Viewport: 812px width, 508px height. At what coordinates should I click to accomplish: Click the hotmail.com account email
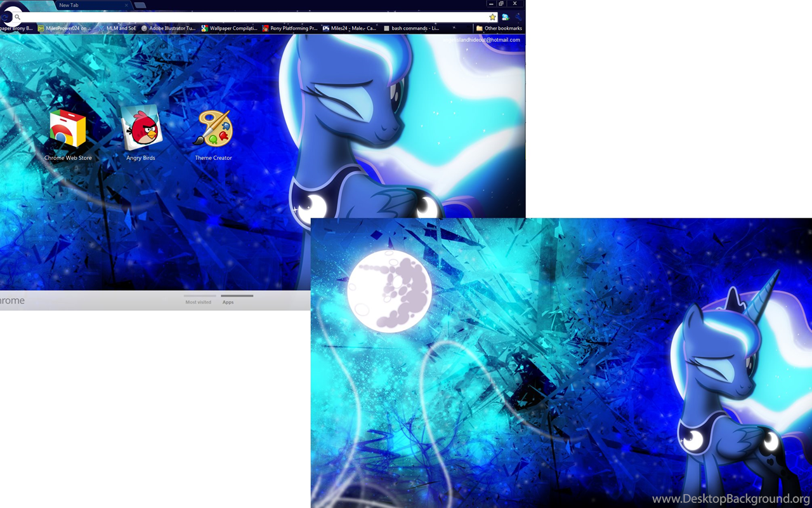point(481,40)
